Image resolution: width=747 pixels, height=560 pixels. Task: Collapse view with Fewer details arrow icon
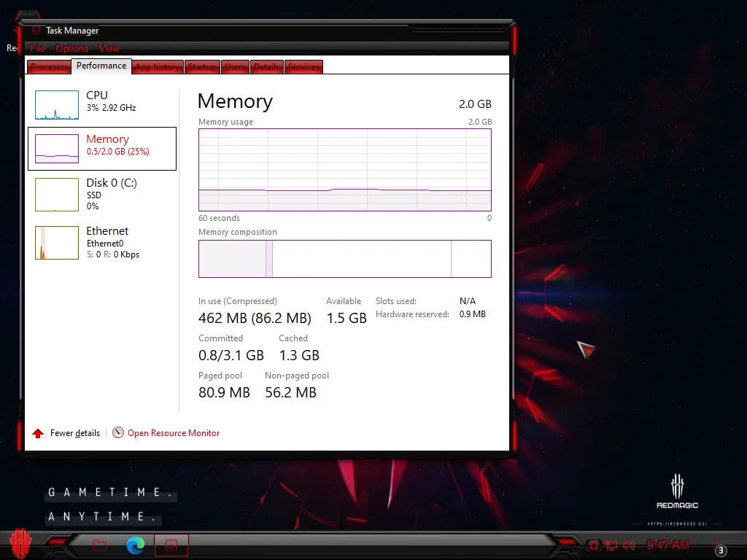pos(38,433)
